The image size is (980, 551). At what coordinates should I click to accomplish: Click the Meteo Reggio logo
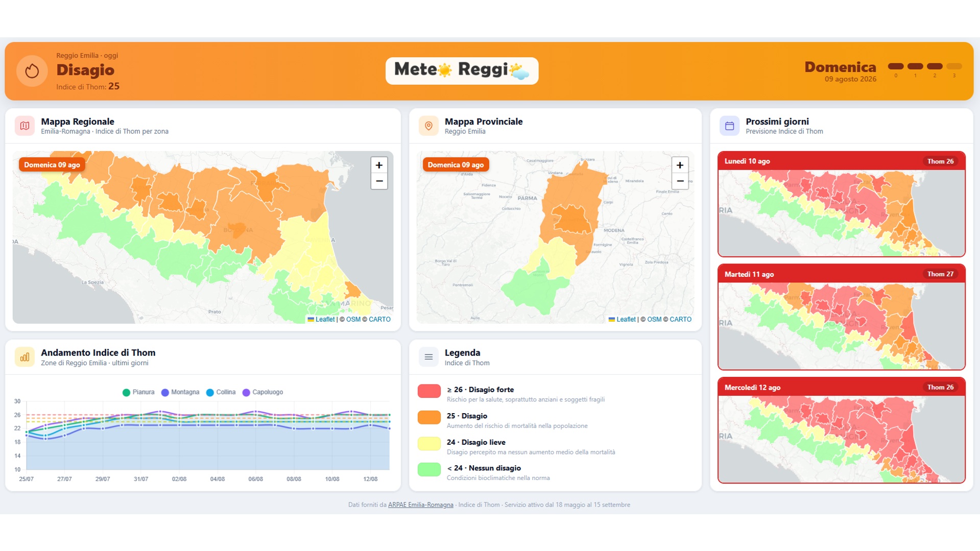tap(462, 70)
